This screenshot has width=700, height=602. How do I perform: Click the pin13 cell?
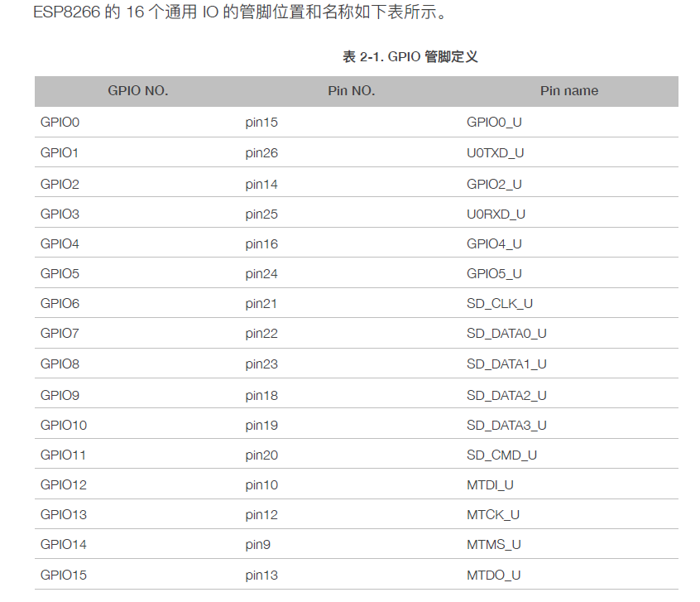click(x=261, y=576)
